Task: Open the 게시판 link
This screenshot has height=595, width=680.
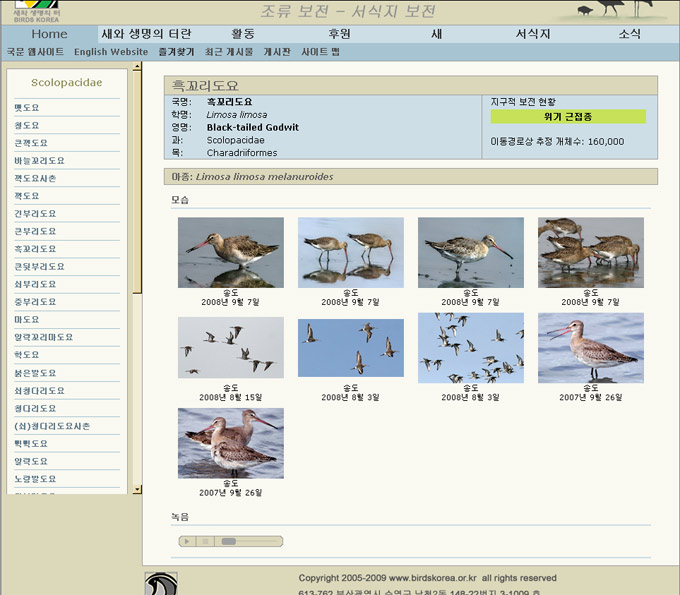Action: coord(277,52)
